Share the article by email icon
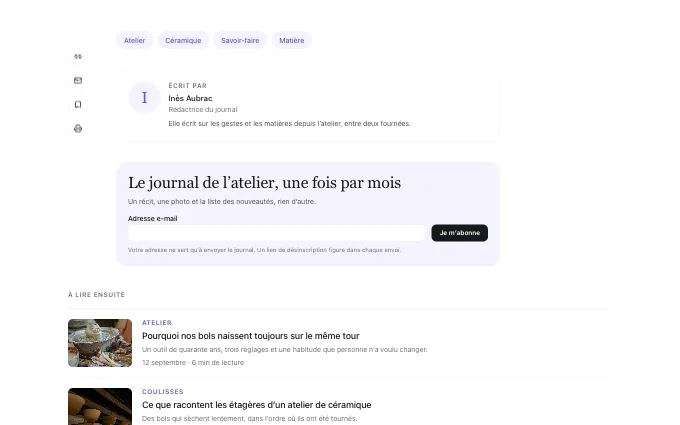Viewport: 680px width, 425px height. click(x=78, y=80)
